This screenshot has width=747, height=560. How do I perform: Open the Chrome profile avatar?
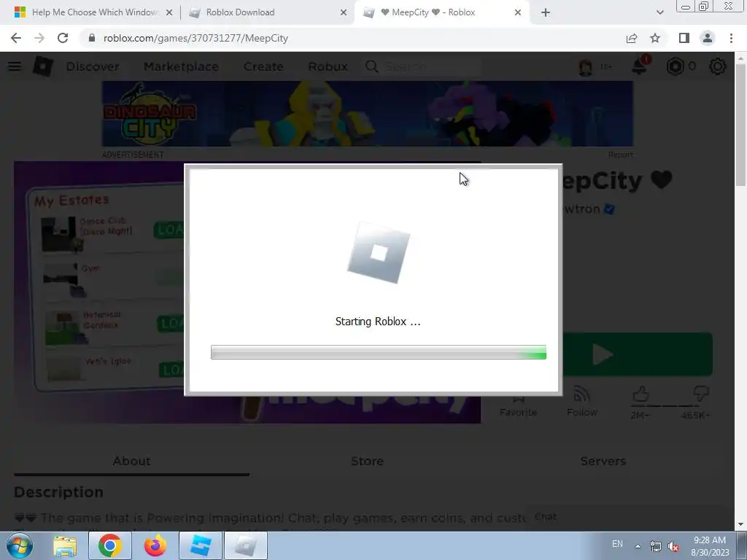pyautogui.click(x=708, y=38)
